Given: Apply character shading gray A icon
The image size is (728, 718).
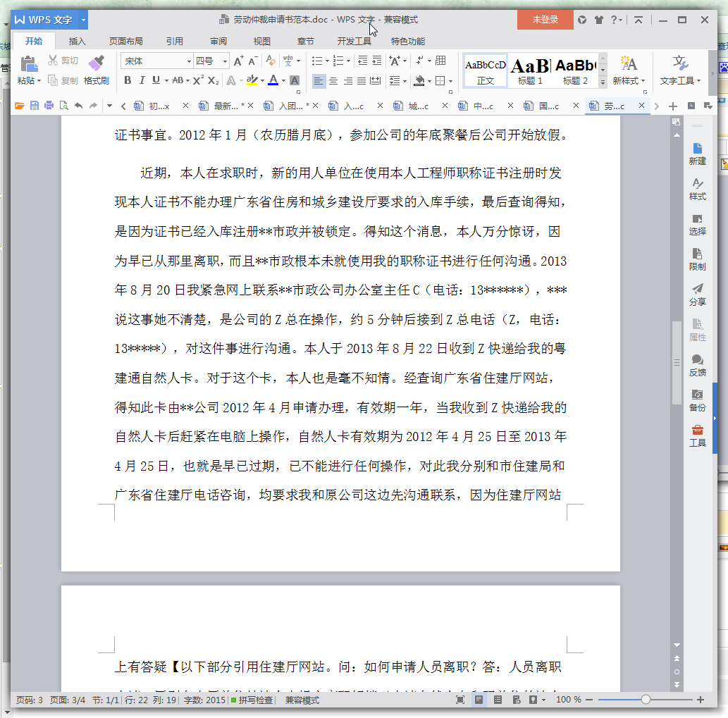Looking at the screenshot, I should click(295, 80).
